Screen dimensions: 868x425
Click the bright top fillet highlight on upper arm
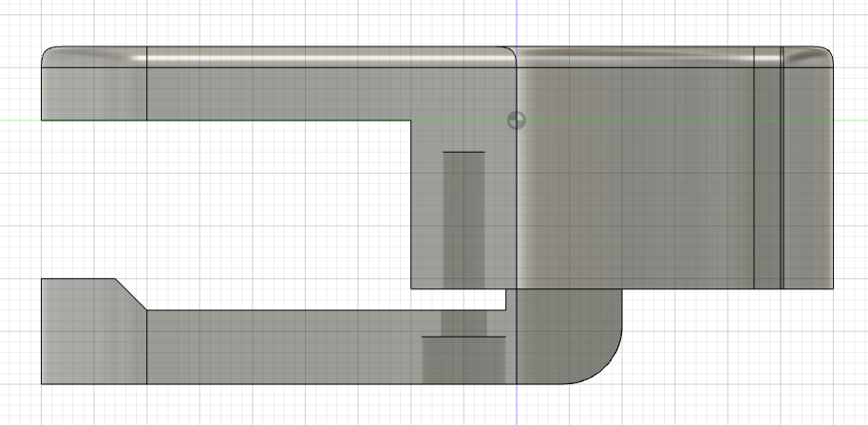coord(327,58)
